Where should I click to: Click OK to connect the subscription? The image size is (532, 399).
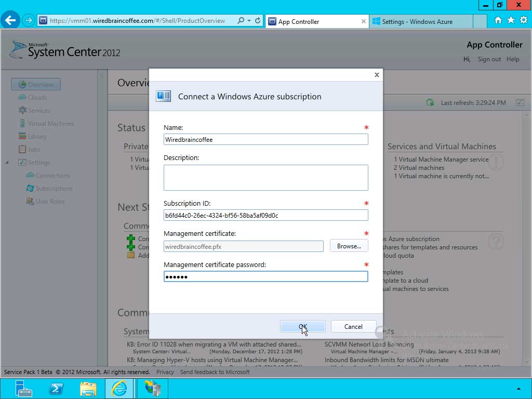click(303, 326)
